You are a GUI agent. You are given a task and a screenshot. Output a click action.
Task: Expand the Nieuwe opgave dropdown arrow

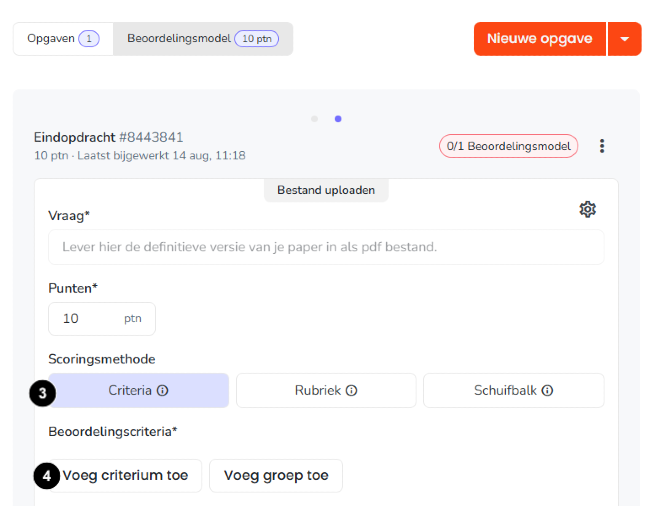click(x=625, y=39)
